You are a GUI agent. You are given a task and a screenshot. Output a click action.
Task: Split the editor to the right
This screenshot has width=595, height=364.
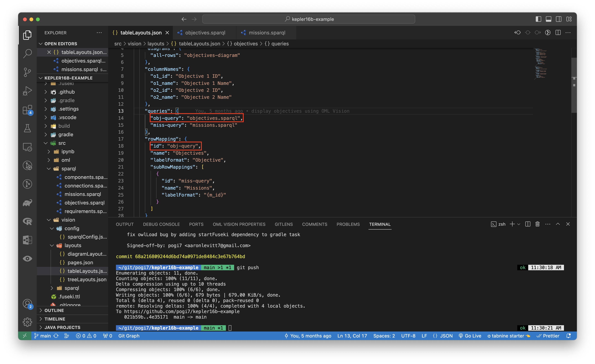558,33
